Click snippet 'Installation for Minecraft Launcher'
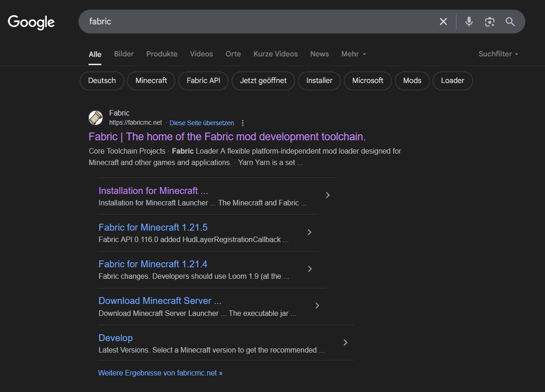 [x=153, y=203]
